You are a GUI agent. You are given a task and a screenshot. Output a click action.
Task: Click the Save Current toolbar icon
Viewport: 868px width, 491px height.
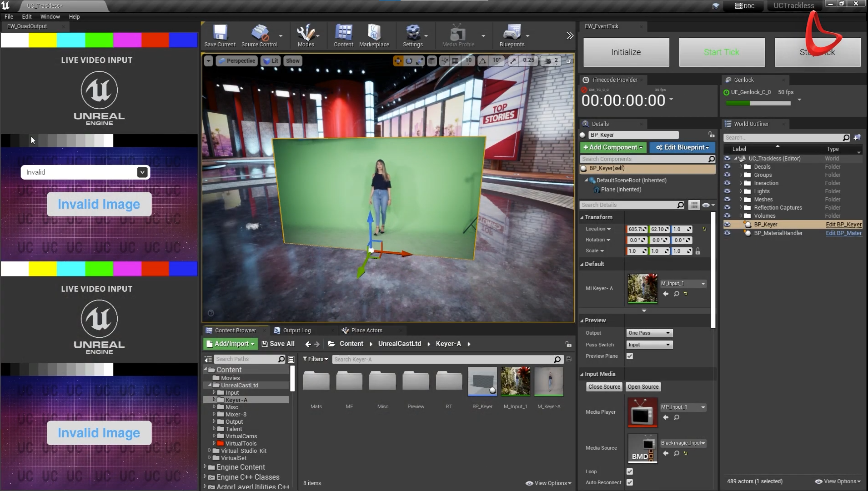(220, 36)
